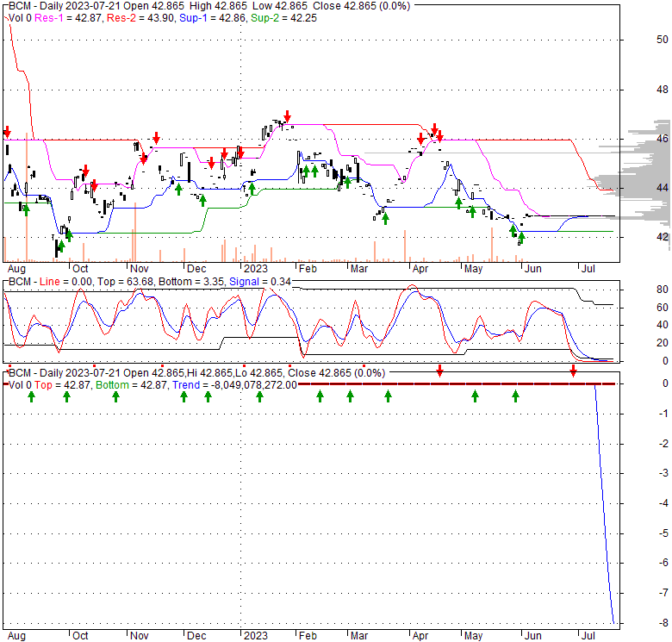Click the -3 trend axis label
Screen dimensions: 672x642
click(x=663, y=473)
